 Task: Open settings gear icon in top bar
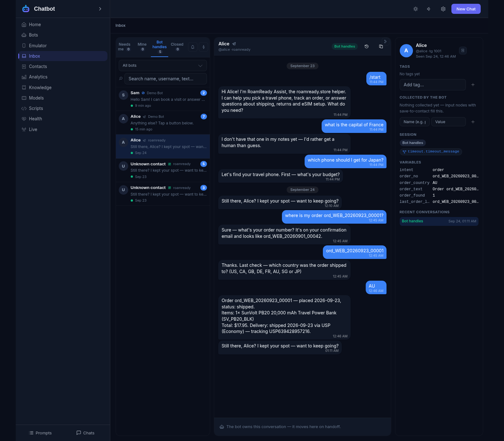pos(443,9)
